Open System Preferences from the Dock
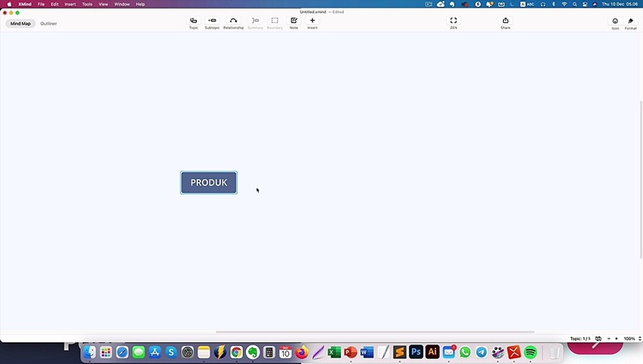 point(188,352)
